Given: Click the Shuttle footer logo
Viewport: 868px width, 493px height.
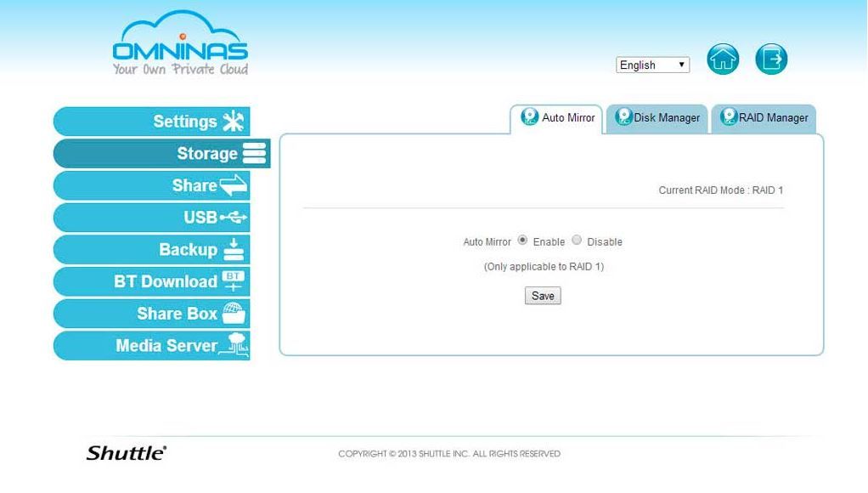Looking at the screenshot, I should (126, 452).
